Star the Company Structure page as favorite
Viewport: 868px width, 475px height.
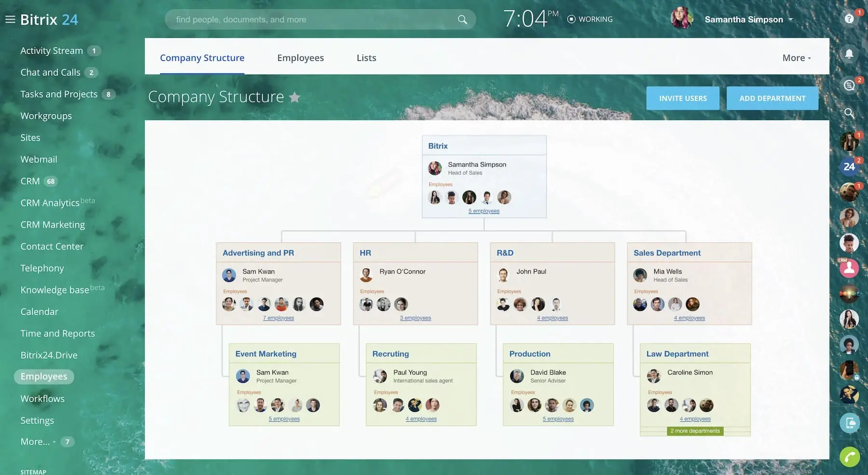pos(295,98)
